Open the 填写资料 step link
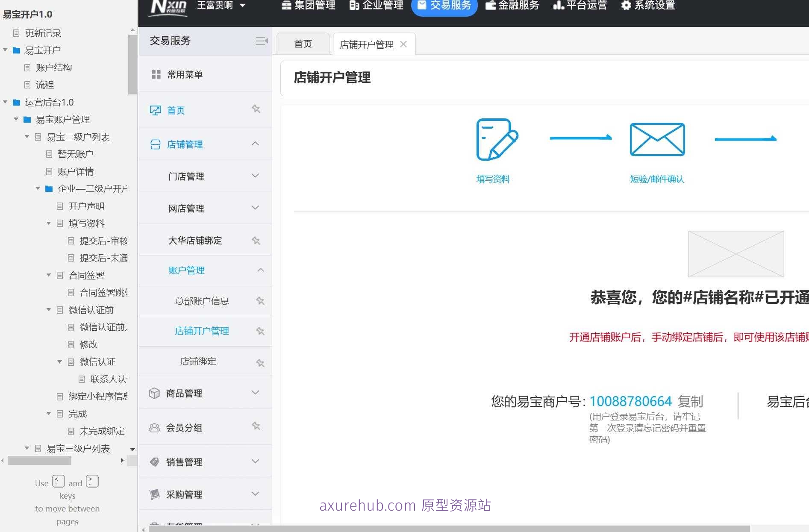 (492, 179)
